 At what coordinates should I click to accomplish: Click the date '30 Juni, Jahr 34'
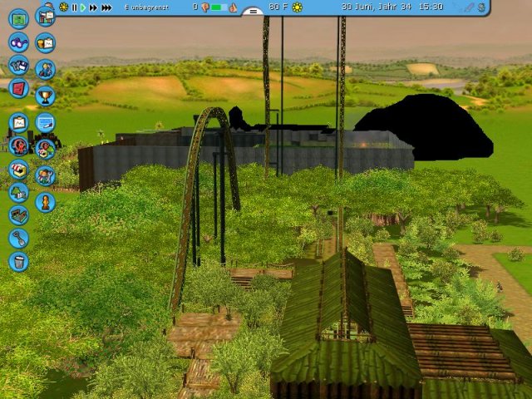point(377,7)
